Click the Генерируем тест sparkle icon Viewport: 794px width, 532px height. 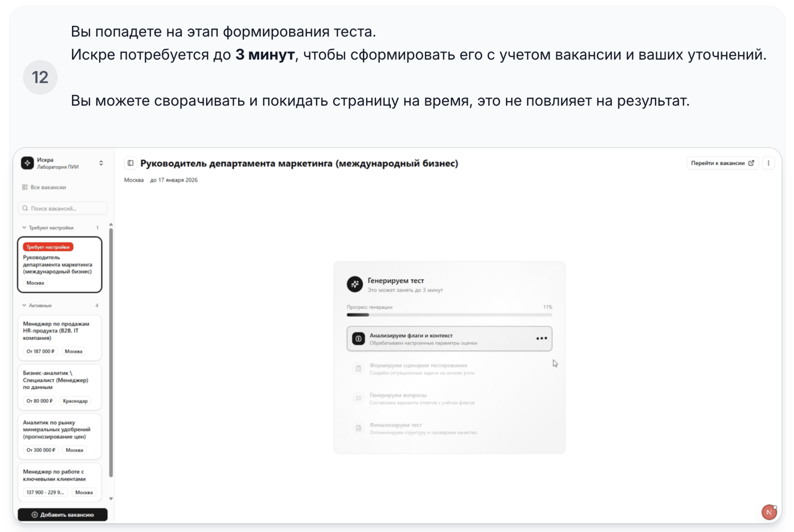[354, 284]
